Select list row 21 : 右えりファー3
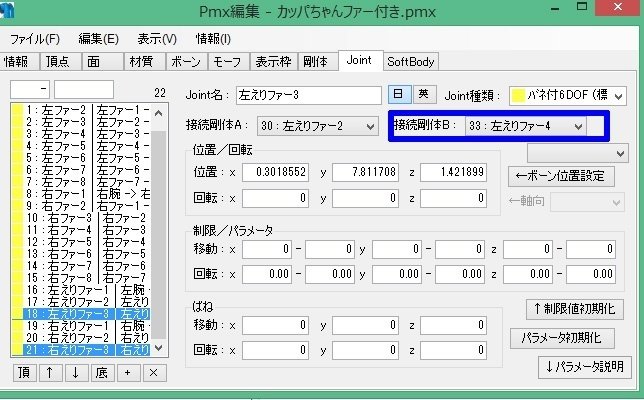 click(x=81, y=350)
